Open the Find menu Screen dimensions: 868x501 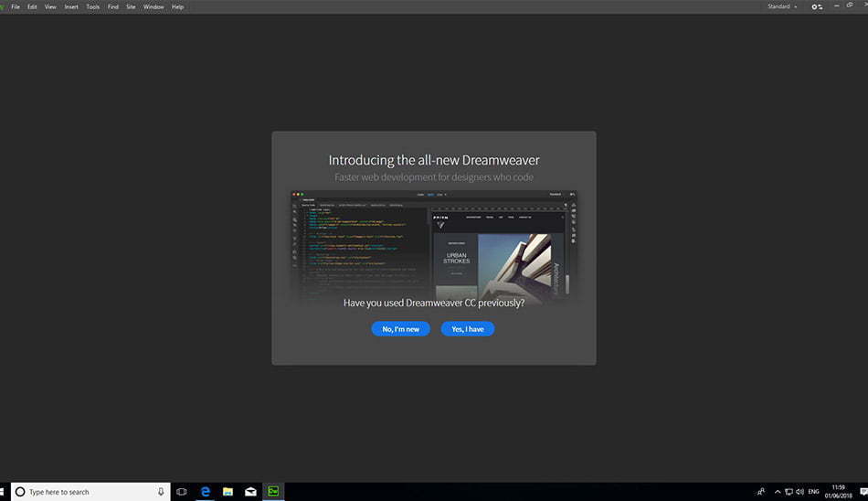pos(113,6)
